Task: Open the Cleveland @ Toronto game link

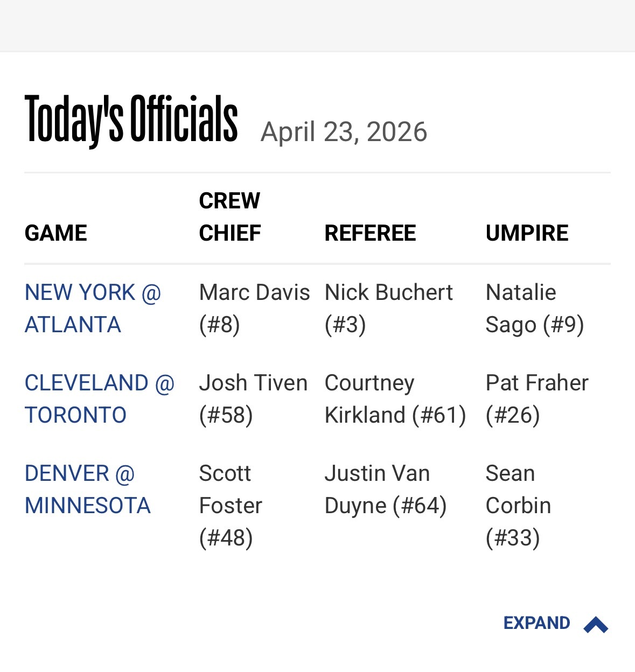Action: 100,399
